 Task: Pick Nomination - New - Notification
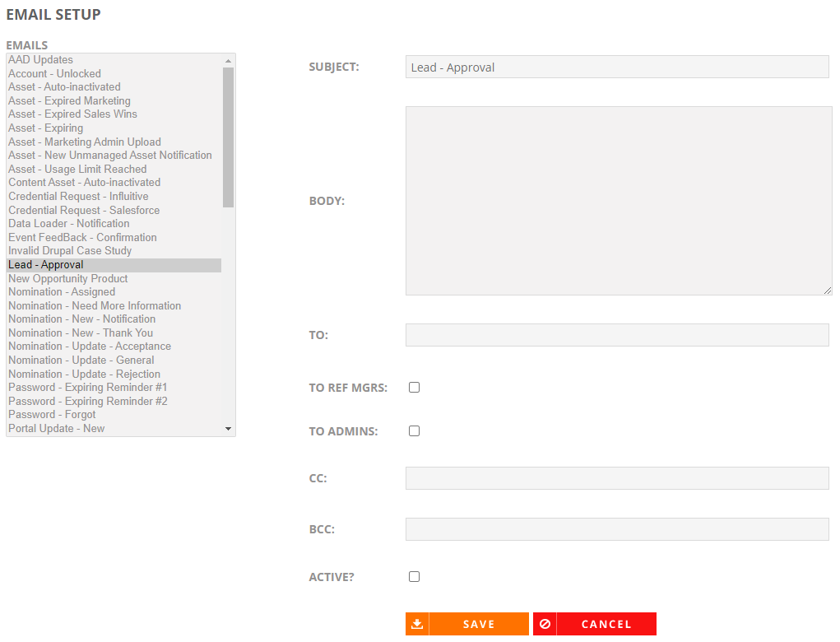[114, 319]
